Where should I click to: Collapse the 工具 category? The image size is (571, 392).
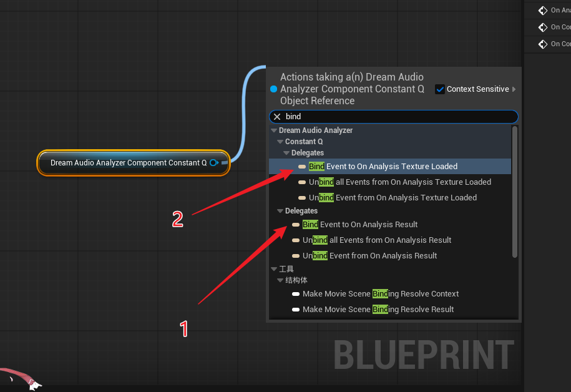[274, 269]
